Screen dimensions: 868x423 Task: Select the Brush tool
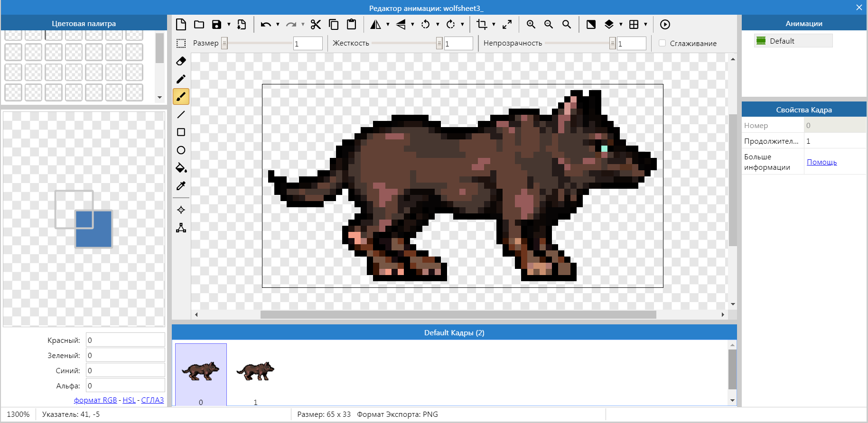[x=181, y=97]
